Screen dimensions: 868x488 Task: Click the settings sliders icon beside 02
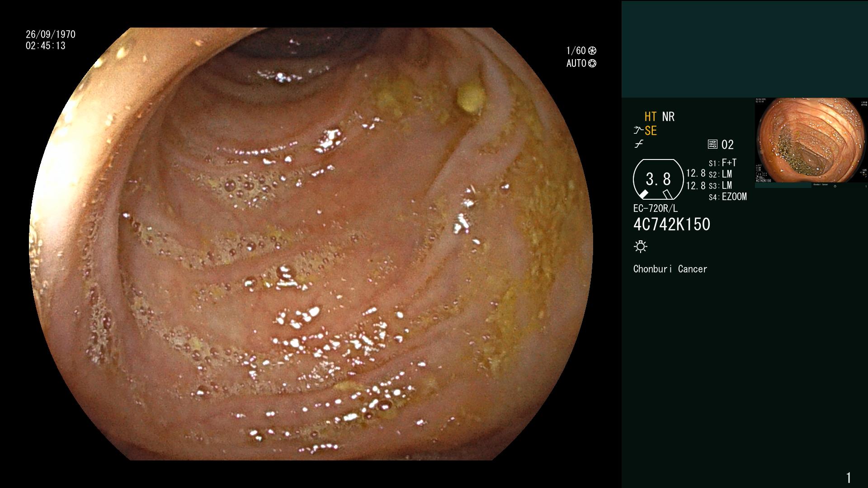tap(712, 145)
